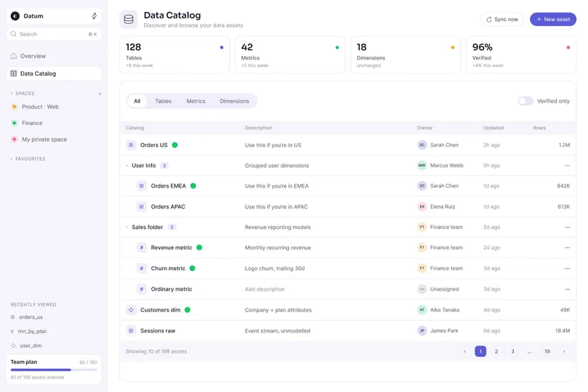Go to page 2

496,351
